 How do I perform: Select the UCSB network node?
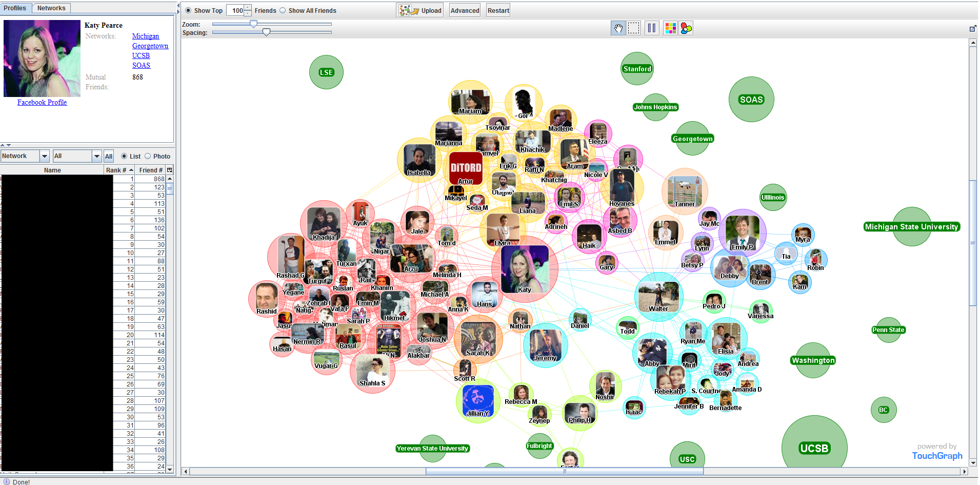pos(814,448)
